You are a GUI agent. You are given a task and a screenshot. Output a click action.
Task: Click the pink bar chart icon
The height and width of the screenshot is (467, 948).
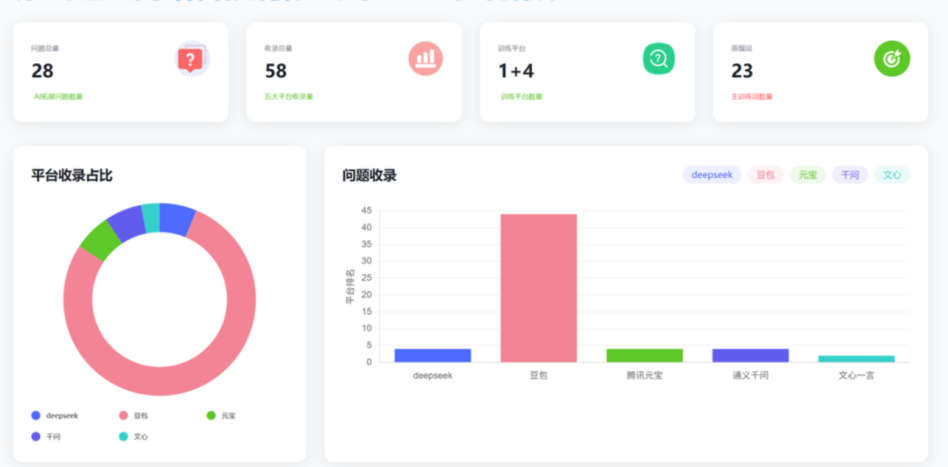pyautogui.click(x=426, y=59)
